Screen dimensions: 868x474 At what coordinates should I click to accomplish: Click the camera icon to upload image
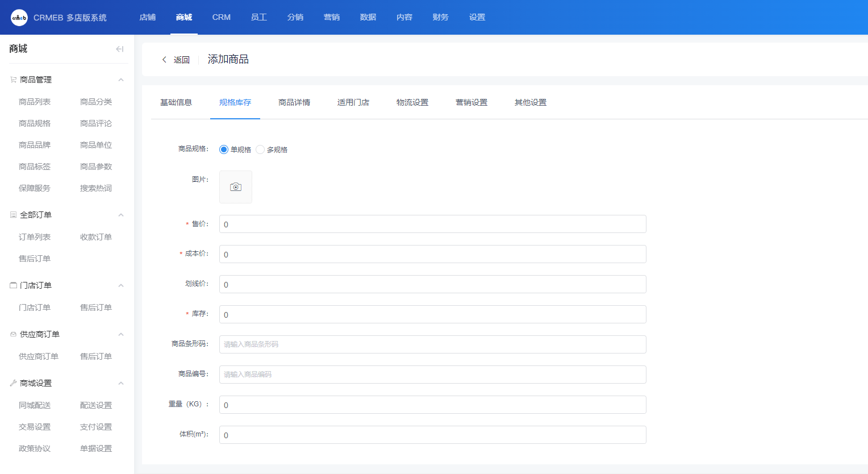point(236,187)
